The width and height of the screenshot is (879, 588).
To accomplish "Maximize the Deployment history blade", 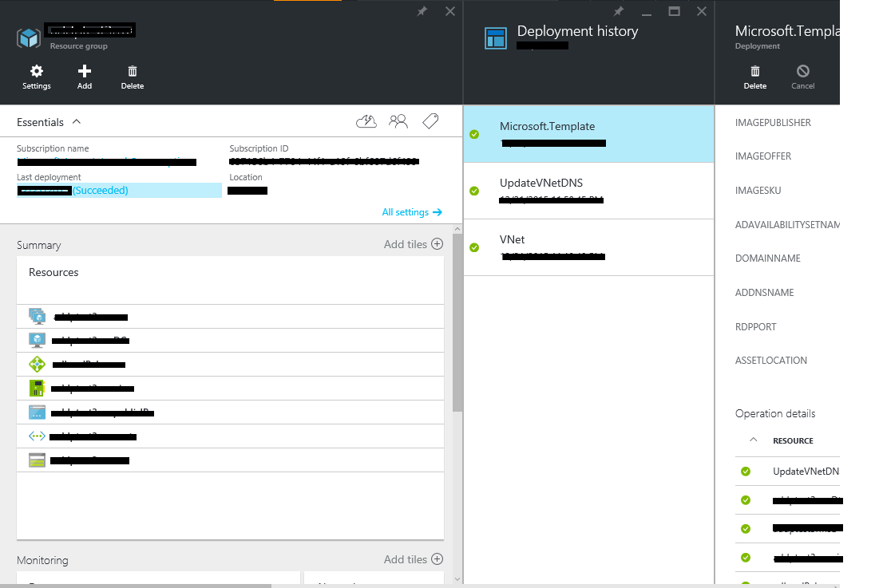I will pyautogui.click(x=673, y=11).
